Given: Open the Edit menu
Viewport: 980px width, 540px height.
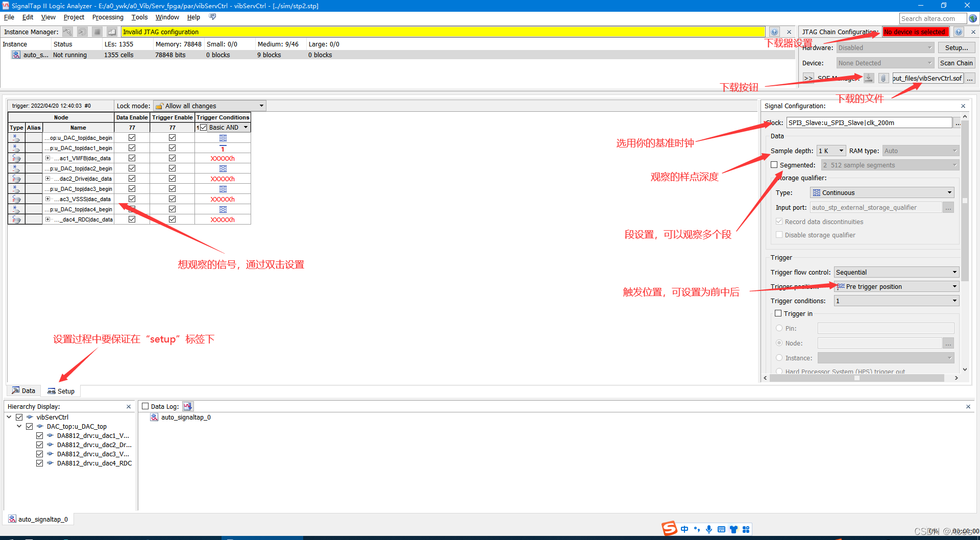Looking at the screenshot, I should coord(28,17).
